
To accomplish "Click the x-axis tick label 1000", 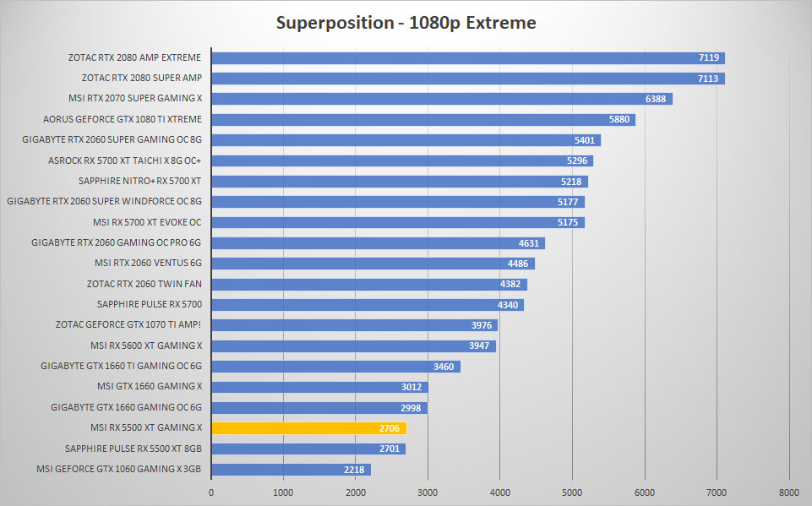I will click(x=283, y=492).
